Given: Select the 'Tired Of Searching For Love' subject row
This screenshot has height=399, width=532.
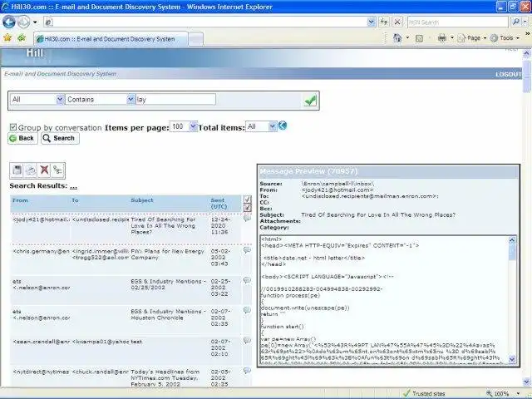Looking at the screenshot, I should [126, 229].
